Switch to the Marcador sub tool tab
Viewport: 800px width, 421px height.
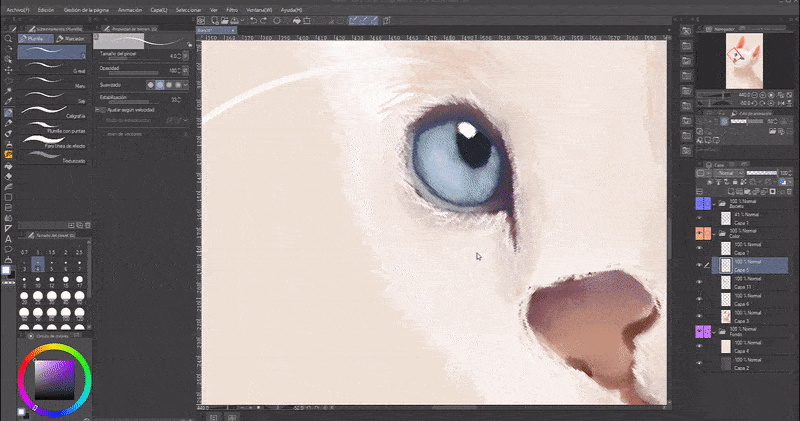point(71,39)
